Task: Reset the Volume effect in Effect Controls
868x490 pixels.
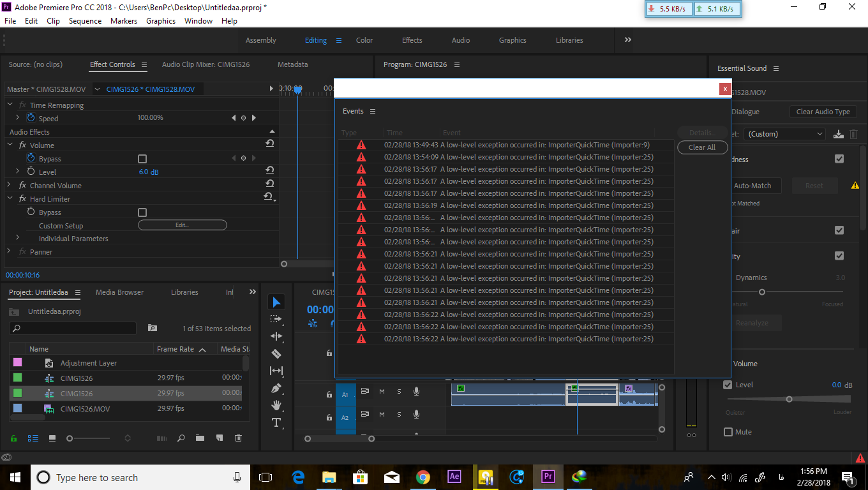Action: click(x=269, y=144)
